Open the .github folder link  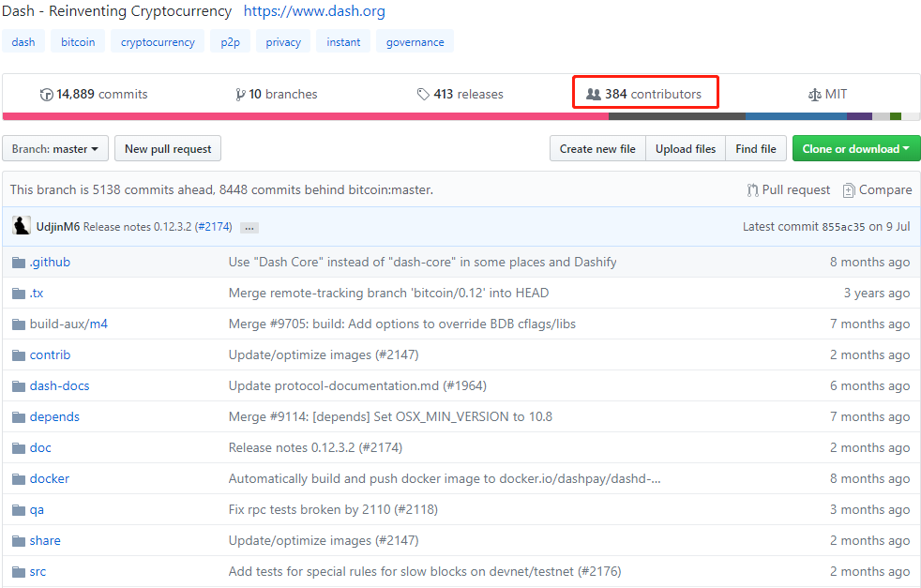tap(50, 262)
